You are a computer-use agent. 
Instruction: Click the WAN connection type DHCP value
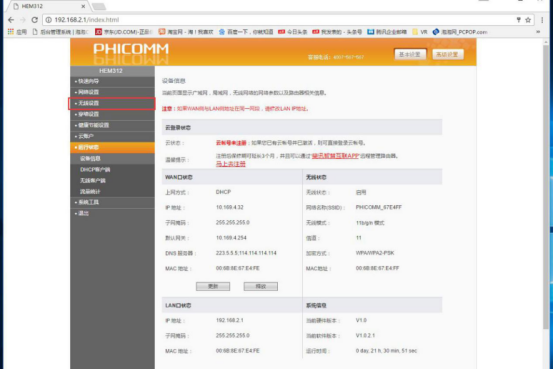pos(223,192)
